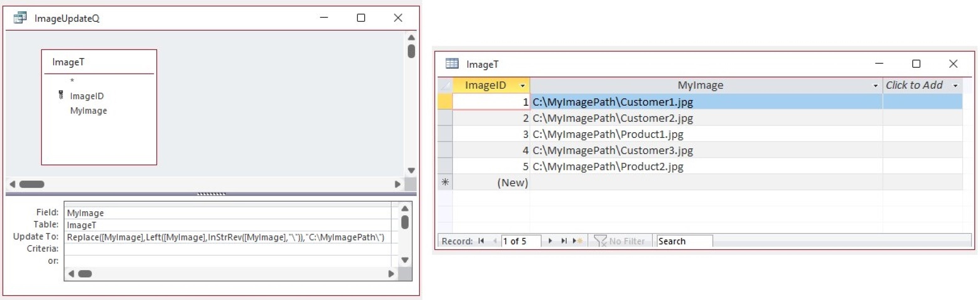
Task: Click the current record number box
Action: coord(520,241)
